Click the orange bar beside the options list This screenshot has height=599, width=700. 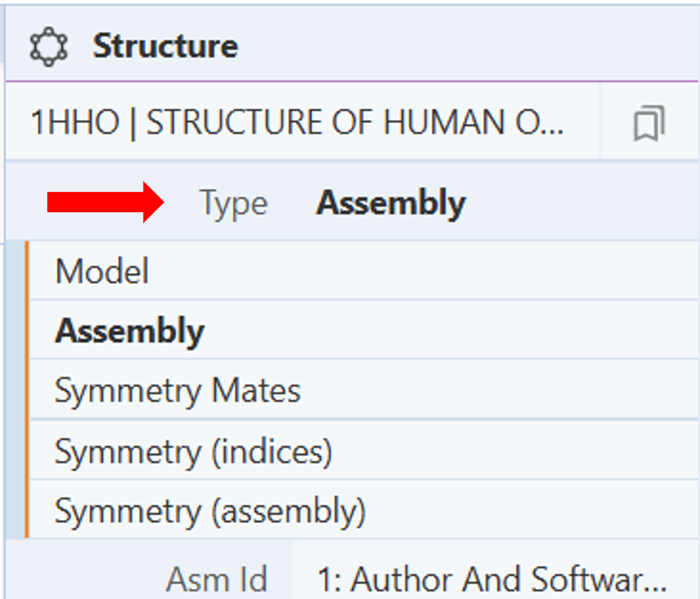click(x=27, y=390)
